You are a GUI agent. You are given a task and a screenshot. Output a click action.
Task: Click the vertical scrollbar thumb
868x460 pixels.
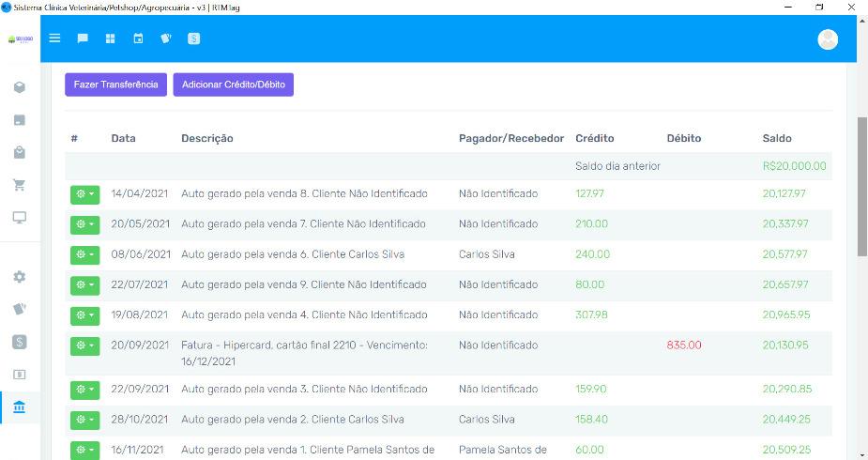click(x=861, y=186)
